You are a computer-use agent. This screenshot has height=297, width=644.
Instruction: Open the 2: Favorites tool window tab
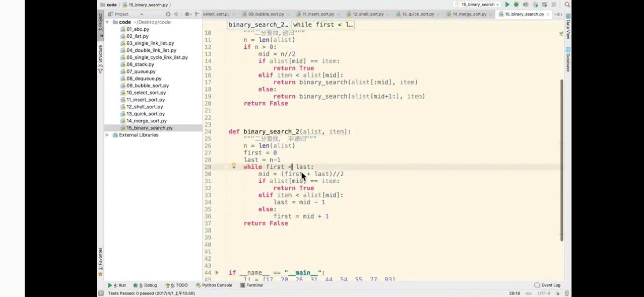pos(100,262)
